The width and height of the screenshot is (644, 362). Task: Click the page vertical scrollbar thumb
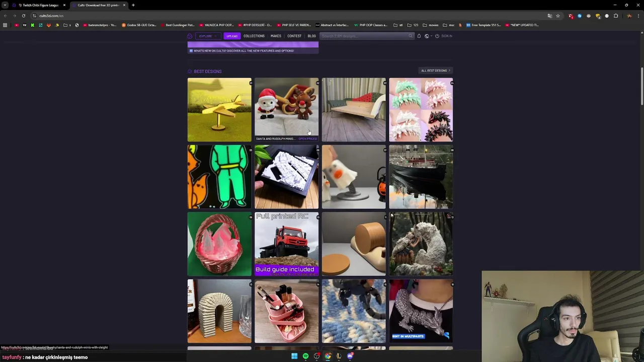(x=642, y=85)
